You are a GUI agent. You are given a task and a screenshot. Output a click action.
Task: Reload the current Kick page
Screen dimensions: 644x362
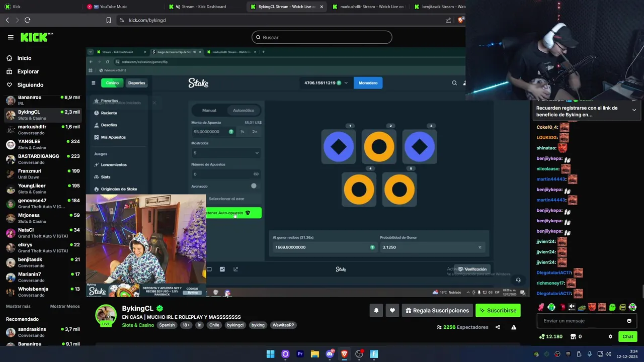(27, 20)
